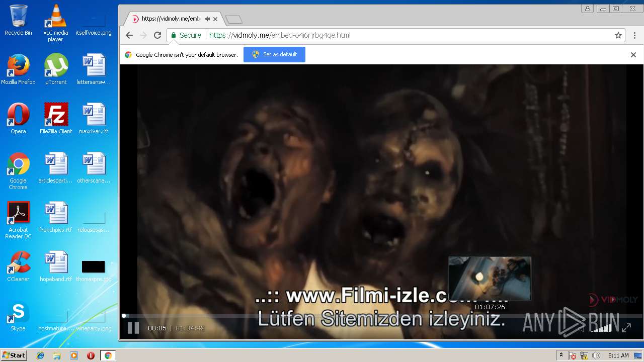Image resolution: width=644 pixels, height=362 pixels.
Task: Restore down the Chrome window
Action: (x=616, y=9)
